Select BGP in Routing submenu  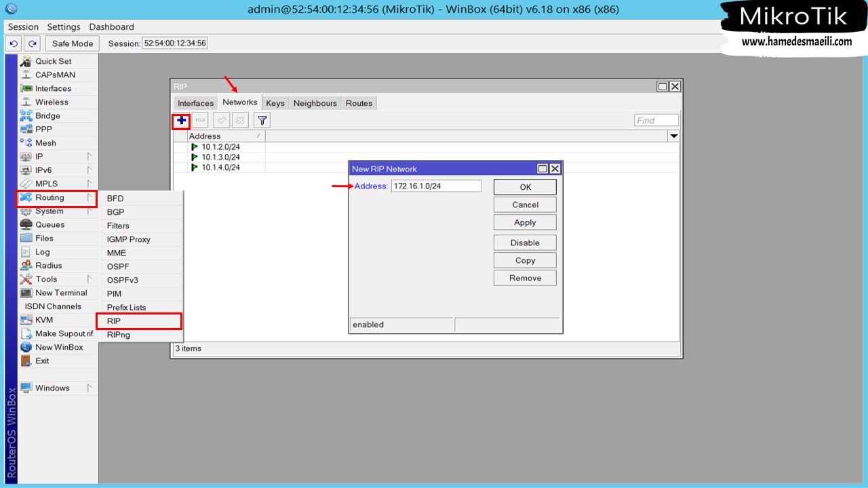(x=142, y=212)
